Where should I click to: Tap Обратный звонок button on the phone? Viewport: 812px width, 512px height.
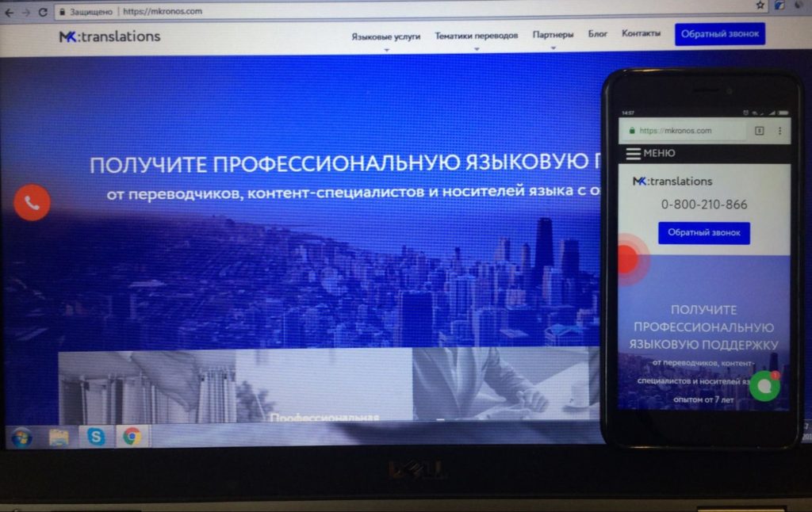(x=704, y=233)
